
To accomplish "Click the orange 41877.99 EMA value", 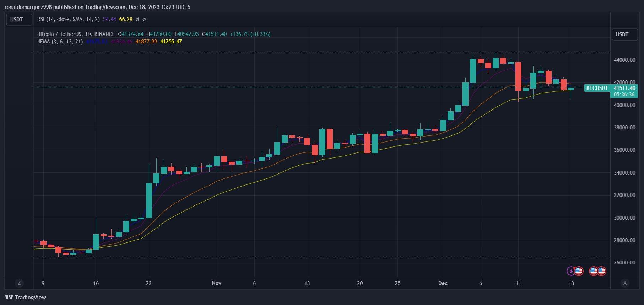I will (x=146, y=42).
